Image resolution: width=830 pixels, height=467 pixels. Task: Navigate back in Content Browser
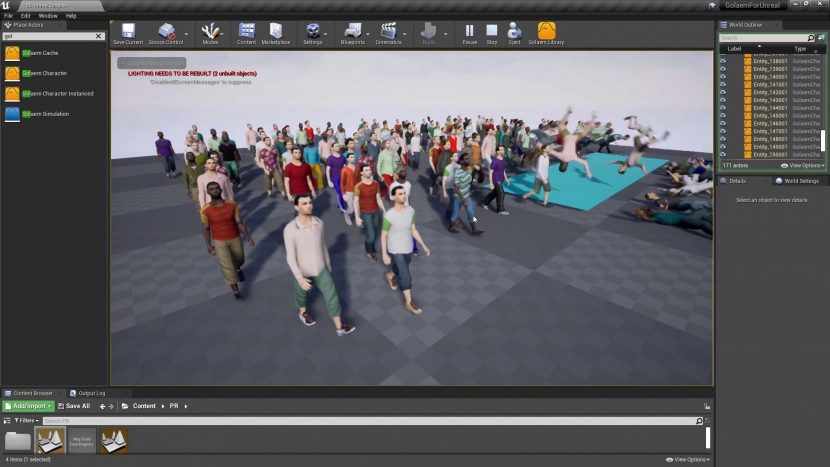102,407
